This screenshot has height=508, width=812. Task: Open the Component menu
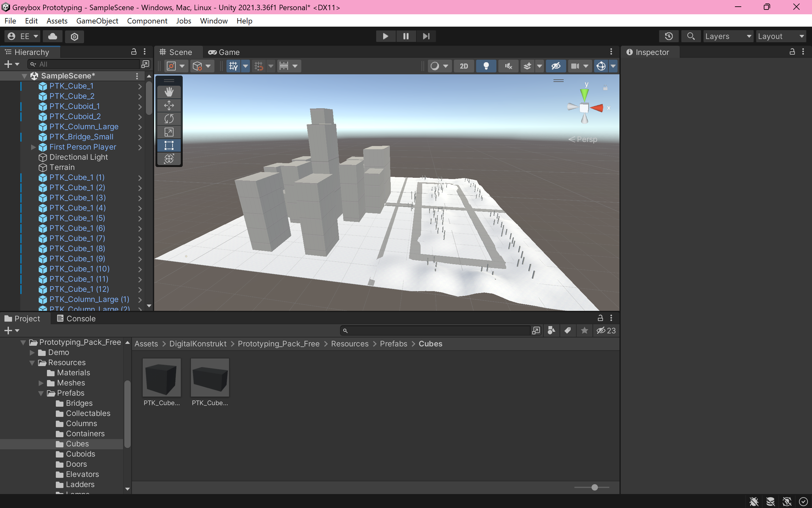(x=147, y=21)
